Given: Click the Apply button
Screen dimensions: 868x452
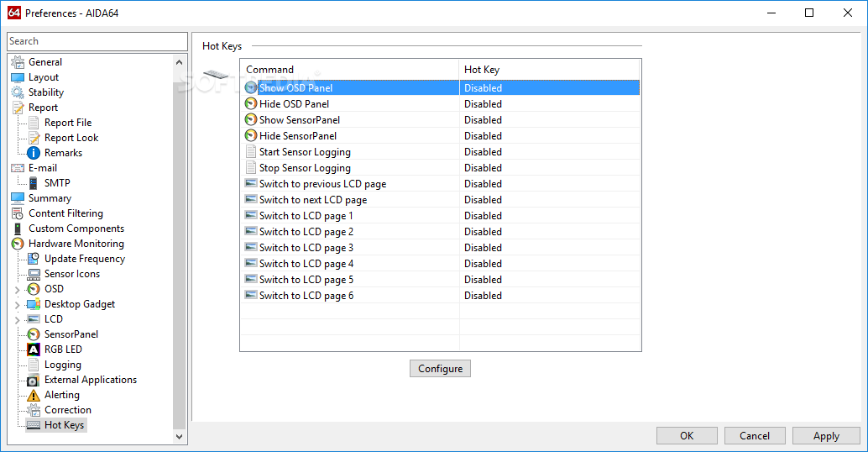Looking at the screenshot, I should pos(826,436).
